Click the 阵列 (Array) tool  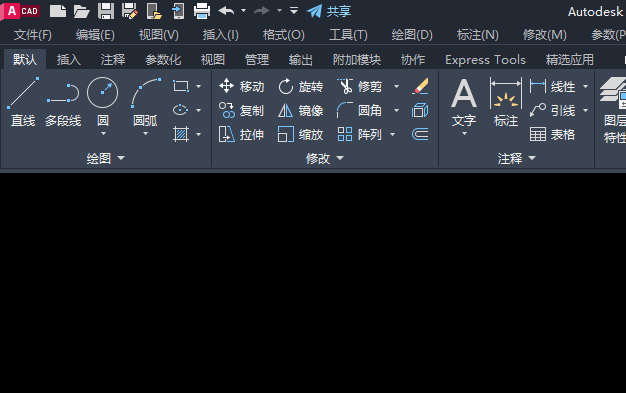[x=359, y=135]
